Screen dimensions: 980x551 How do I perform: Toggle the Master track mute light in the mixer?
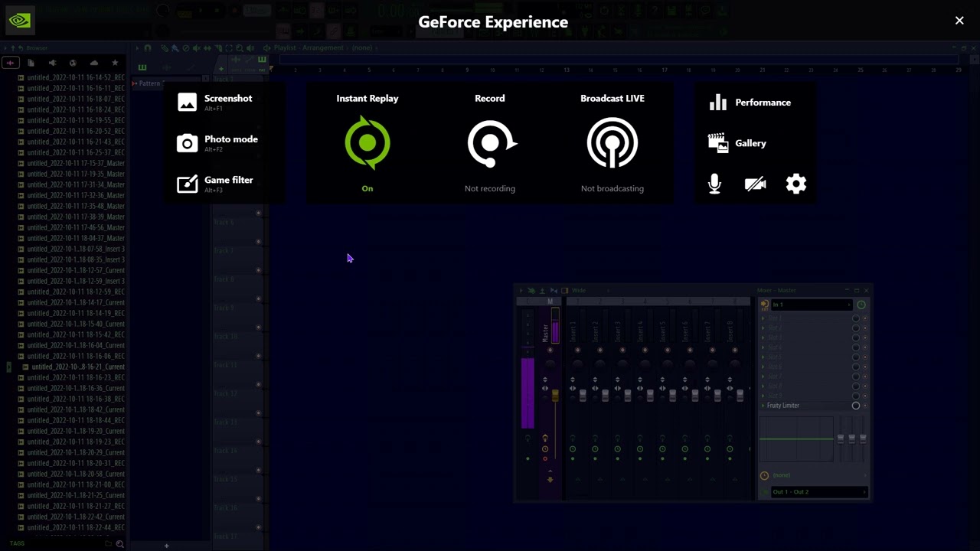click(550, 350)
